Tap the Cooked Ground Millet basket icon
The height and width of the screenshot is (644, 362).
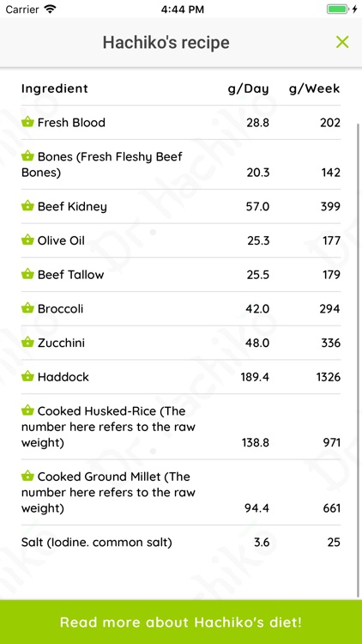point(27,476)
